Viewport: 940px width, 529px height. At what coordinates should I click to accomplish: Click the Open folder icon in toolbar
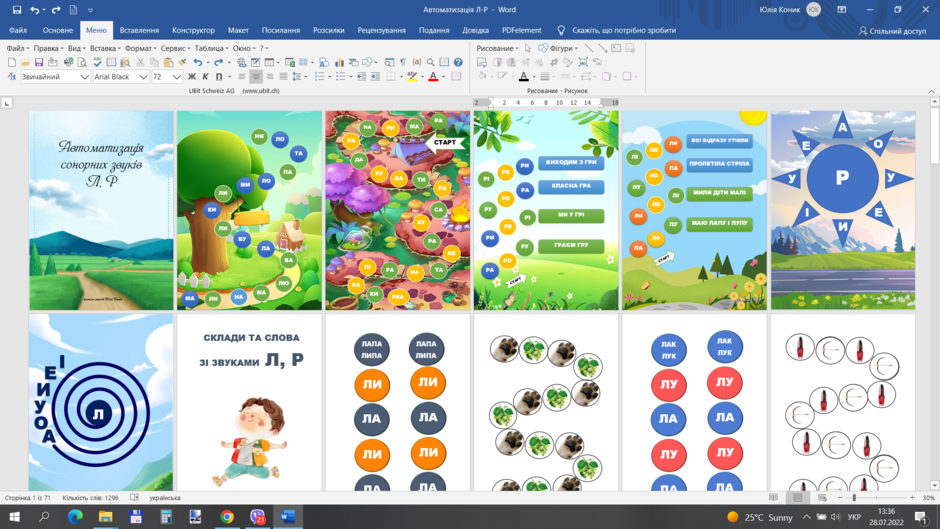click(x=25, y=62)
